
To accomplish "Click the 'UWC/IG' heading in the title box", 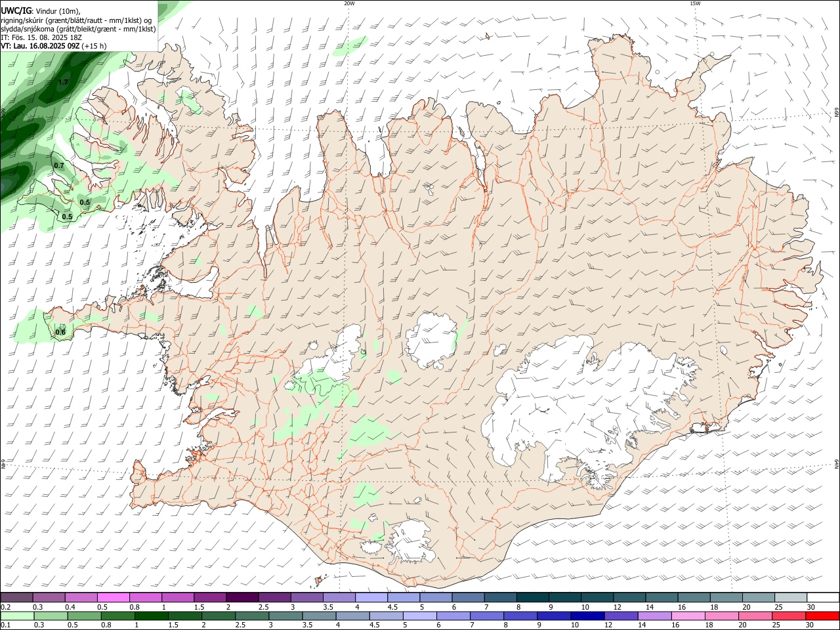I will (16, 10).
